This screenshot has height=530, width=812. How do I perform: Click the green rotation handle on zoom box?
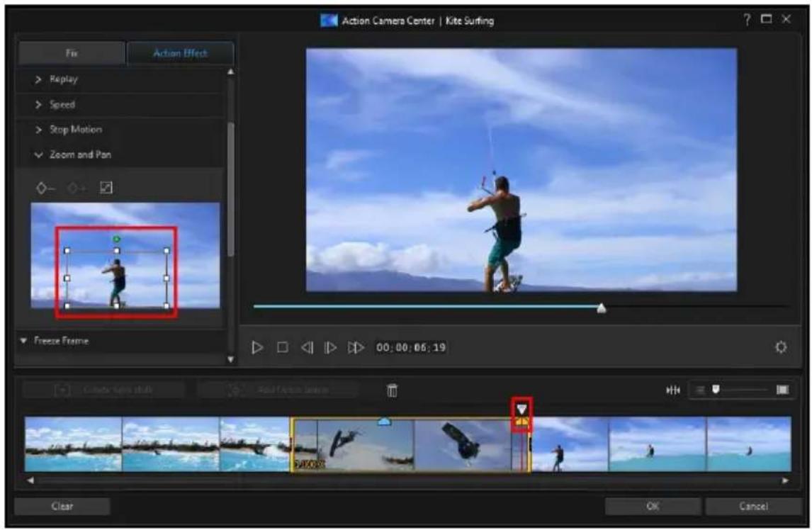(x=116, y=239)
